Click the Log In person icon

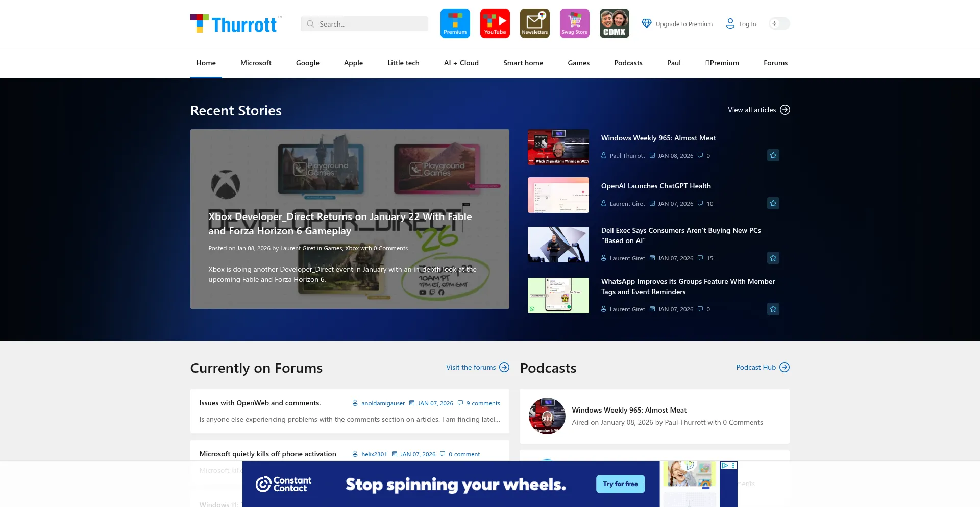click(x=730, y=23)
